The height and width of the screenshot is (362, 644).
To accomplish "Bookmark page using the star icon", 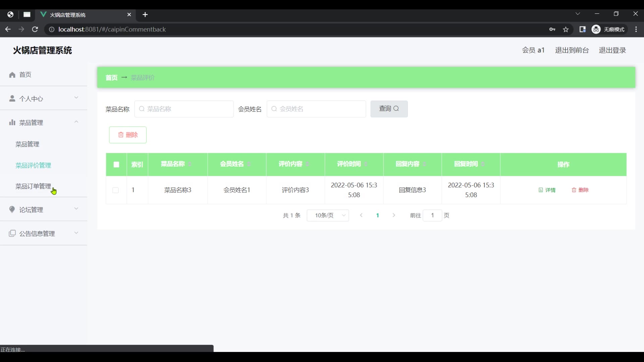I will tap(566, 29).
